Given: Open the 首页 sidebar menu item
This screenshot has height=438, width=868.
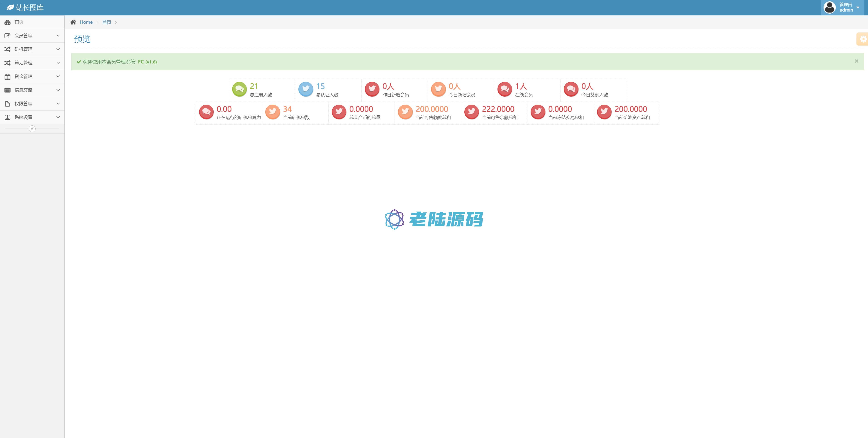Looking at the screenshot, I should coord(19,22).
